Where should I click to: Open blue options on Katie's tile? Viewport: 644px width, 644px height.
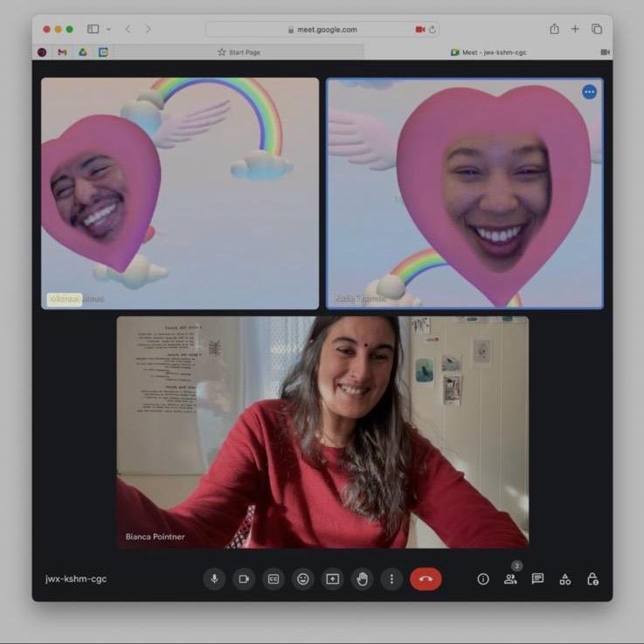tap(589, 92)
